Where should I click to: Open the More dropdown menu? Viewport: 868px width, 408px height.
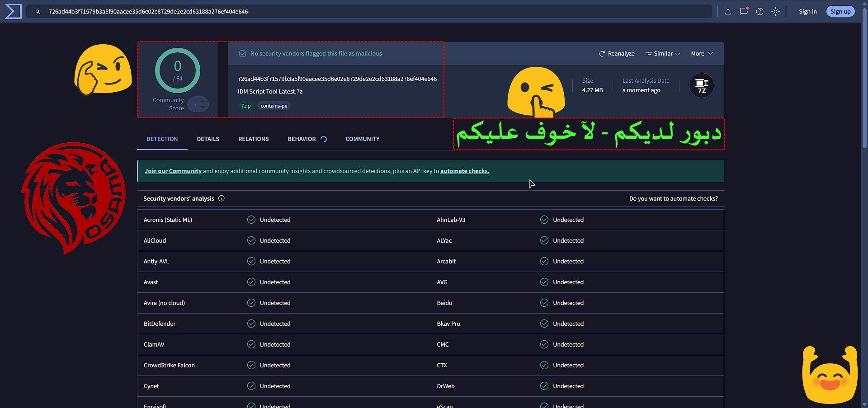702,54
